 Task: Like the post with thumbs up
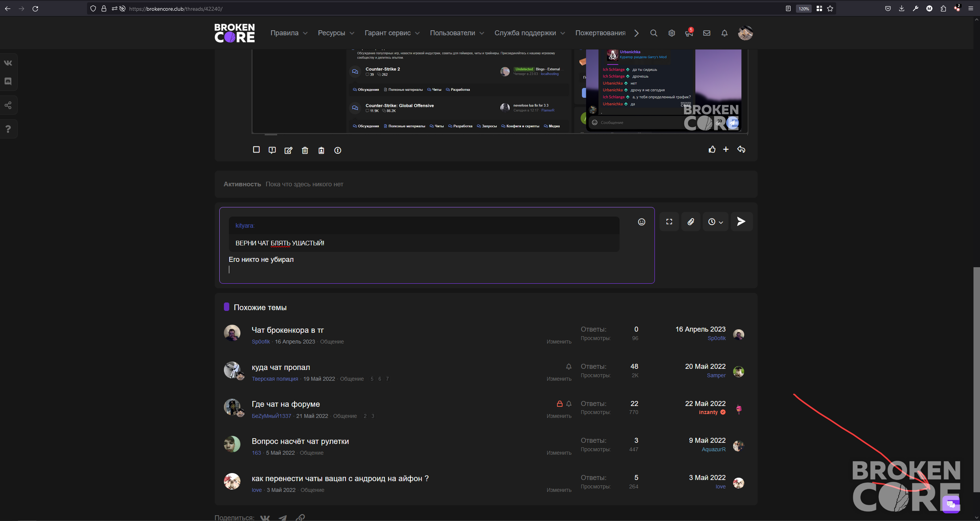click(x=712, y=150)
